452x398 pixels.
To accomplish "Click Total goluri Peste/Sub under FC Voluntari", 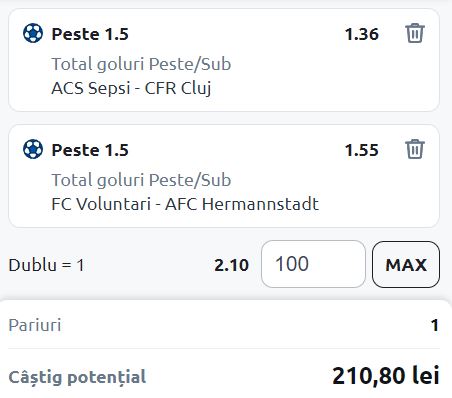I will [141, 180].
